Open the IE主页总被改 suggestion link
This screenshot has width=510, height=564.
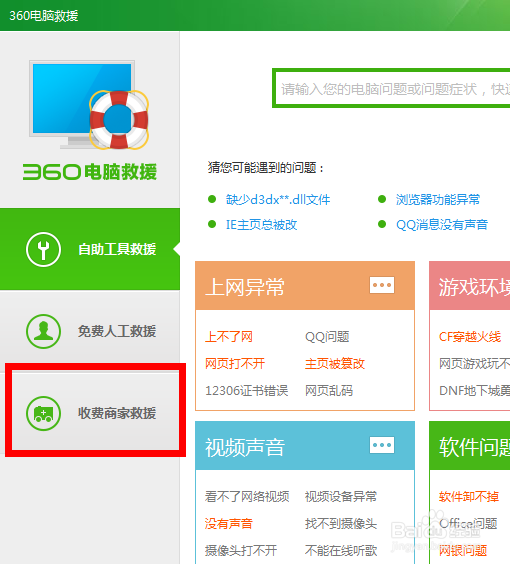click(261, 225)
